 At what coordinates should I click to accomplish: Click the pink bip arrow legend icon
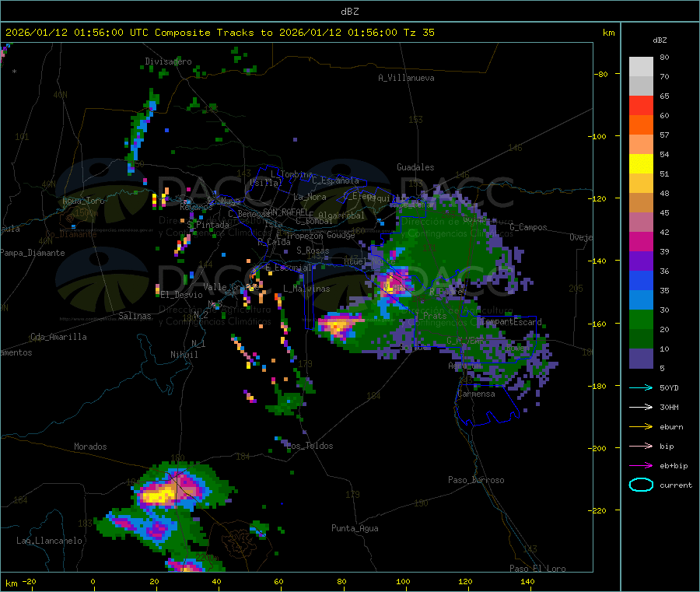[x=641, y=446]
